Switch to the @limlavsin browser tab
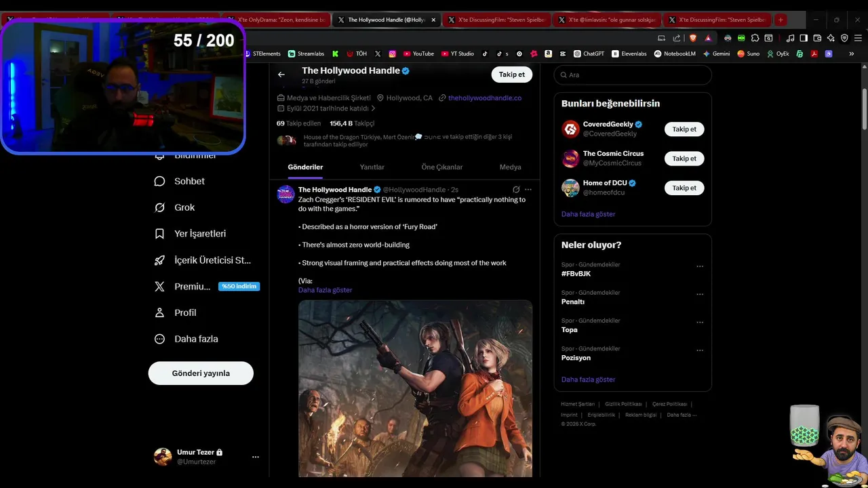Image resolution: width=868 pixels, height=488 pixels. tap(606, 20)
